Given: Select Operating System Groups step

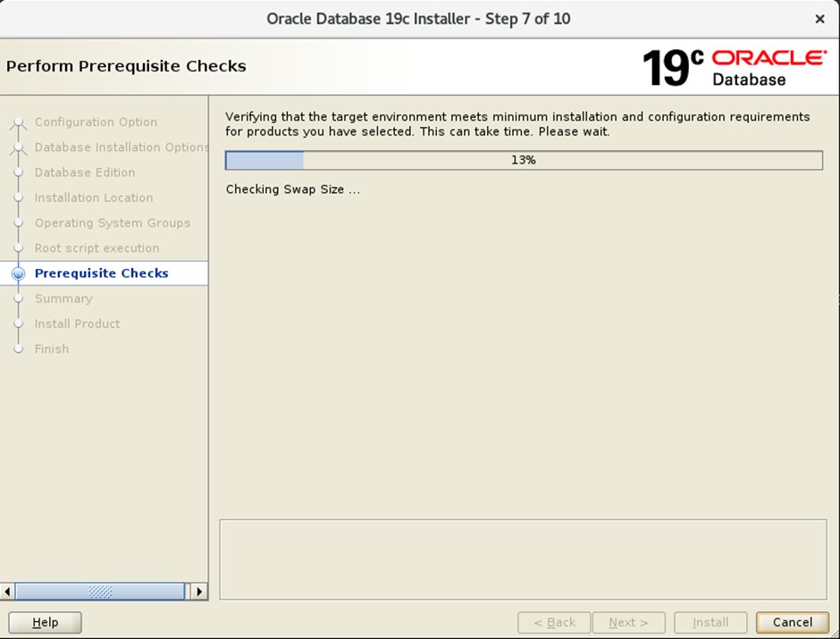Looking at the screenshot, I should point(113,223).
